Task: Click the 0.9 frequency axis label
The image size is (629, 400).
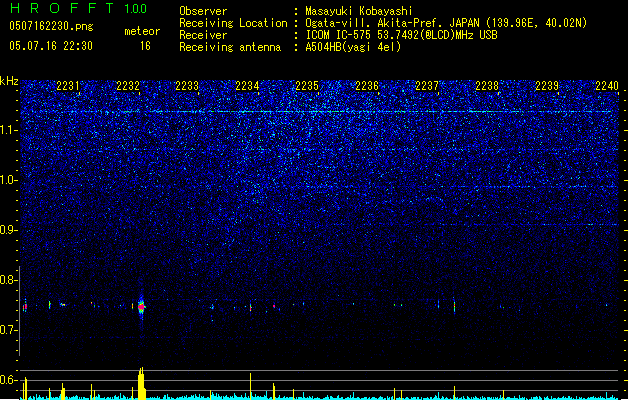Action: pos(8,230)
